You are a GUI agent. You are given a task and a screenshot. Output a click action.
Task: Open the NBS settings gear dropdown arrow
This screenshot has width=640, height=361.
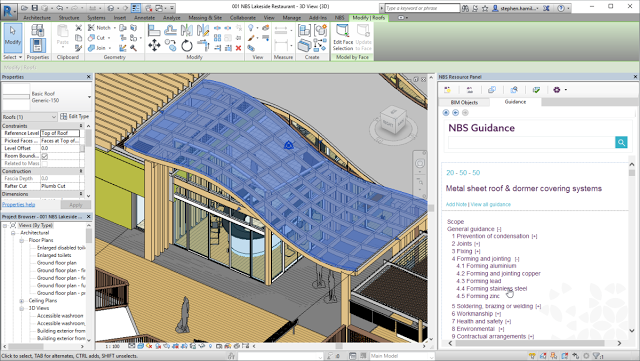click(x=565, y=90)
